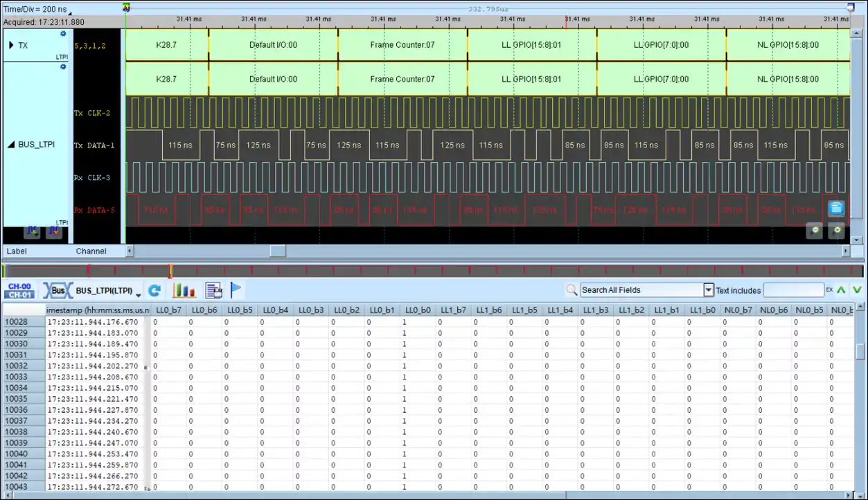Viewport: 868px width, 500px height.
Task: Click the waveform horizontal scrollbar thumb
Action: pos(277,251)
